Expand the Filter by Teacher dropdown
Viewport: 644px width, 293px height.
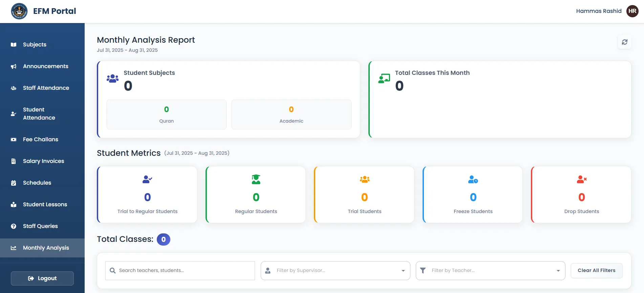tap(558, 271)
